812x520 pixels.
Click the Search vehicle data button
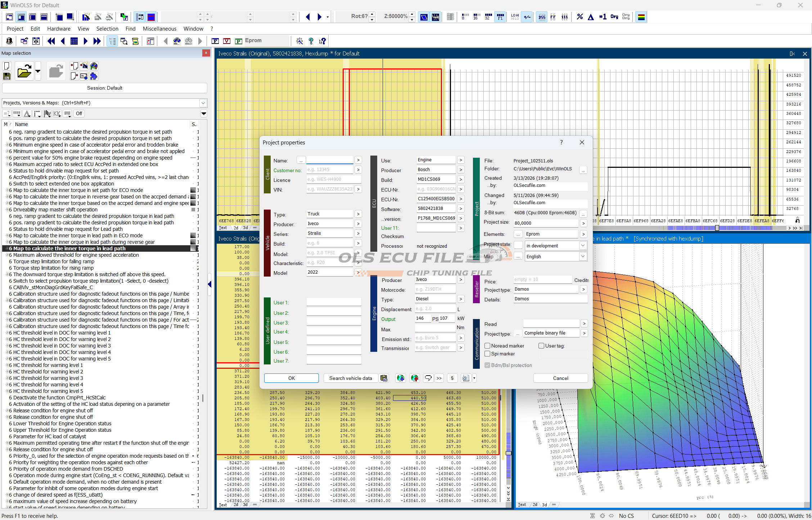point(351,378)
